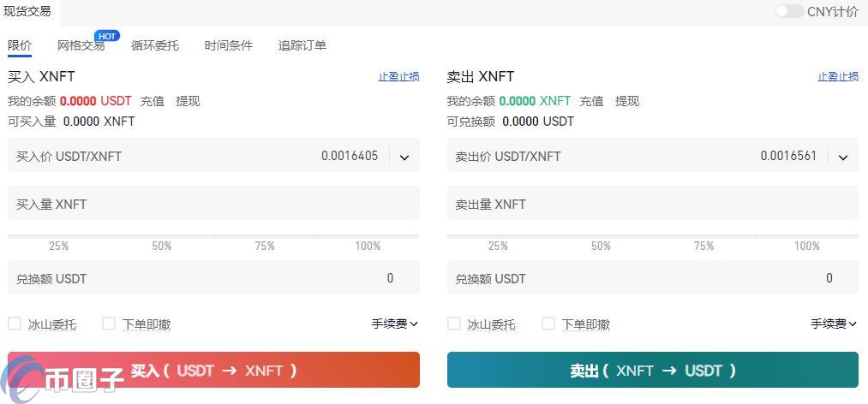Switch to the 追踪订单 tab
868x404 pixels.
[x=302, y=45]
